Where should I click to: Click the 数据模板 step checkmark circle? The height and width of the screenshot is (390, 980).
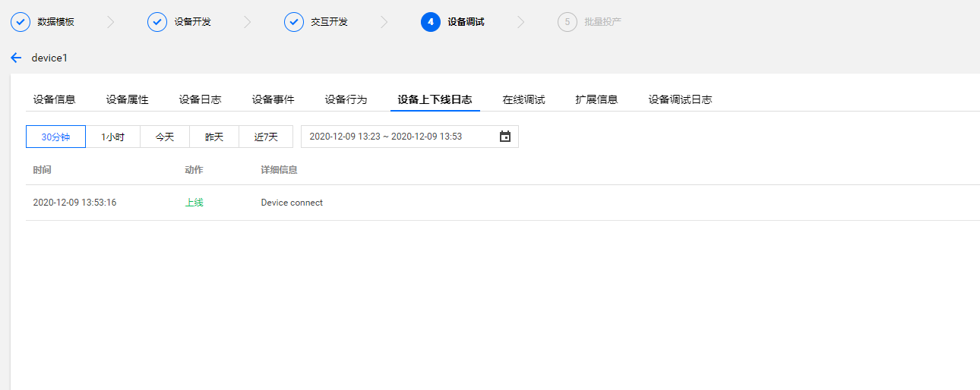pos(21,22)
